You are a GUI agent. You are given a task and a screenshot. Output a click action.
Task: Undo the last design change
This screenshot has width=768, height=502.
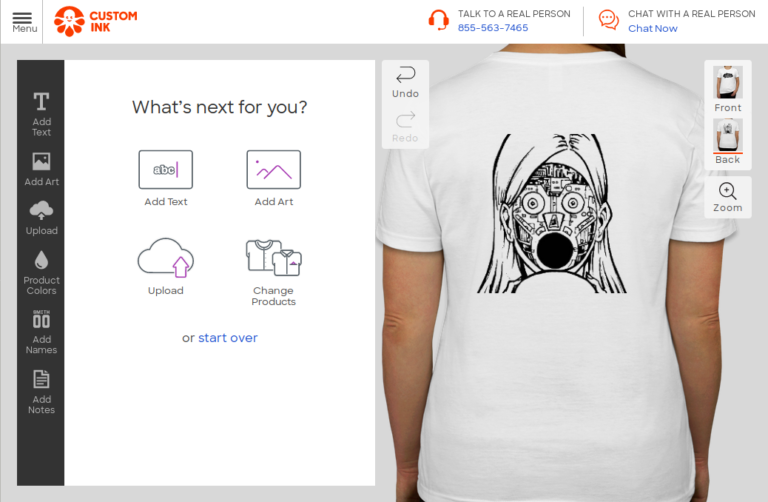click(x=405, y=82)
